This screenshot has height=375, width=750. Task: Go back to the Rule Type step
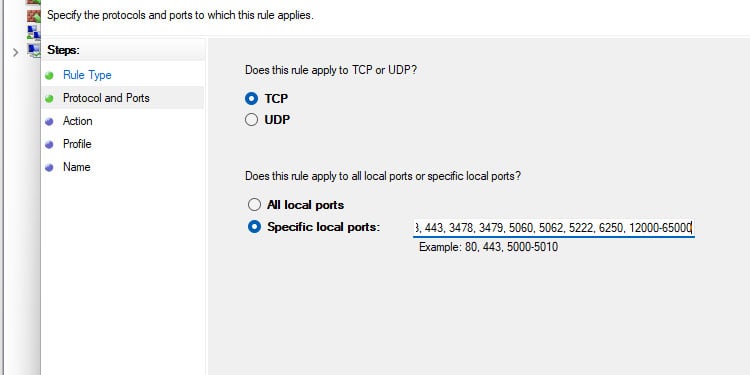coord(87,75)
